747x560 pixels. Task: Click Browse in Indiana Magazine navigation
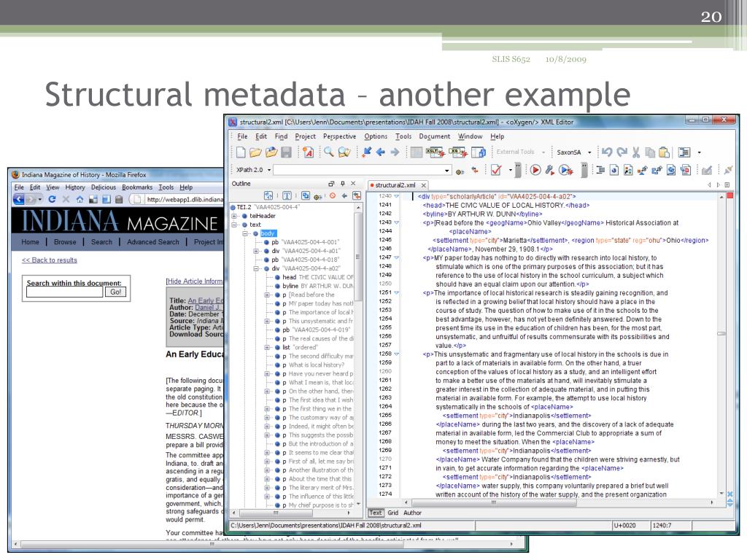(65, 242)
